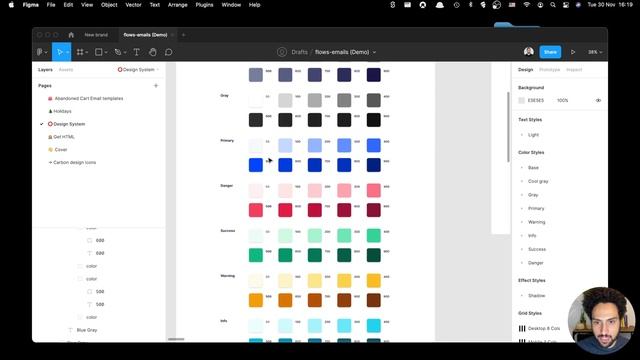Open Design System page dropdown in Layers header
Screen dimensions: 640x360
click(x=138, y=70)
